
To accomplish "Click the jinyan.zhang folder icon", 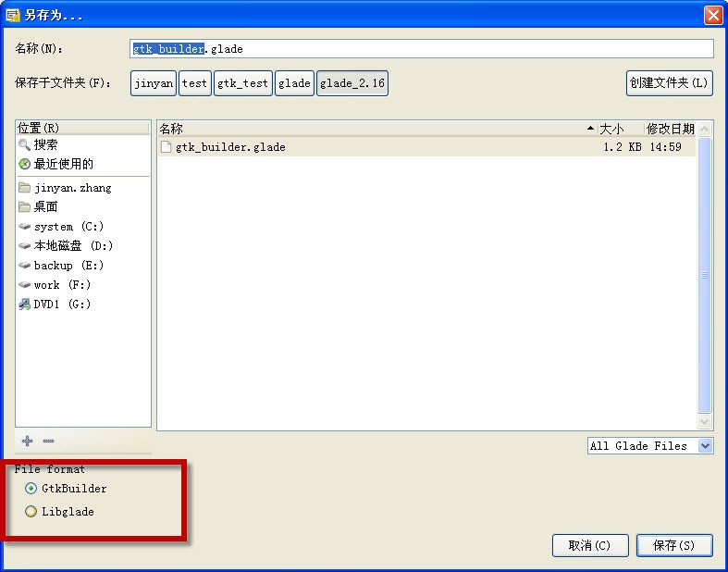I will coord(24,188).
